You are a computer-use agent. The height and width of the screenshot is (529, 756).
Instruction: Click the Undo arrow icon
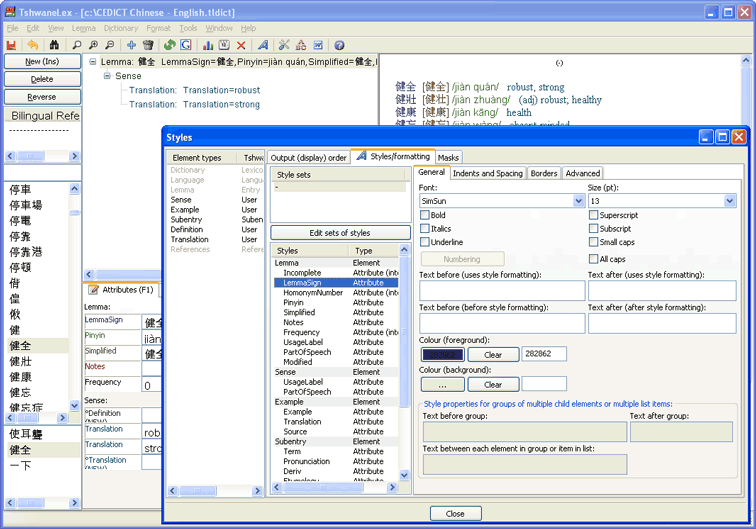33,45
